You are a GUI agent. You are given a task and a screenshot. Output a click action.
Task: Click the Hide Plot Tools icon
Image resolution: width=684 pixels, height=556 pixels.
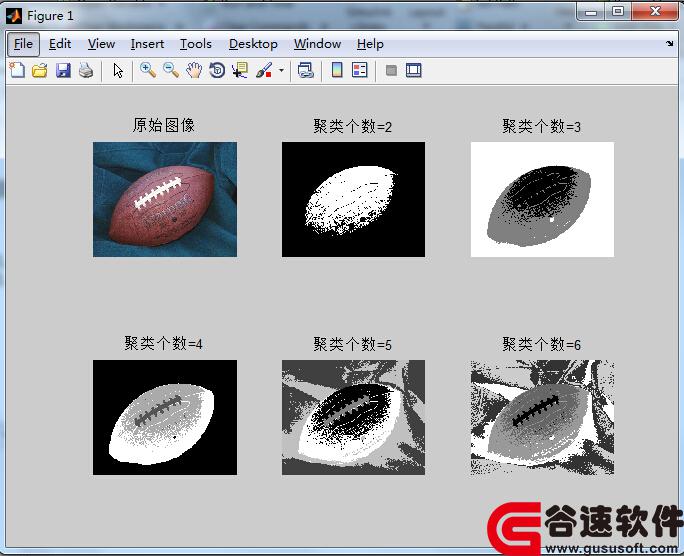pos(391,70)
